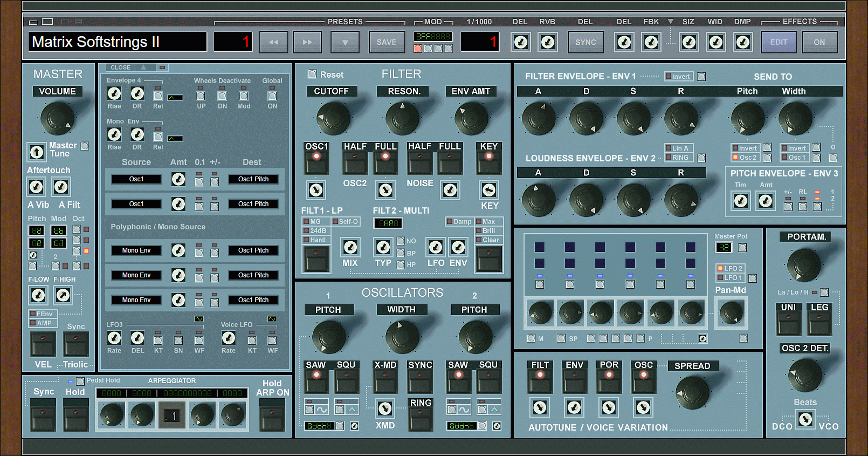Adjust LFO3 Rate knob

click(114, 338)
